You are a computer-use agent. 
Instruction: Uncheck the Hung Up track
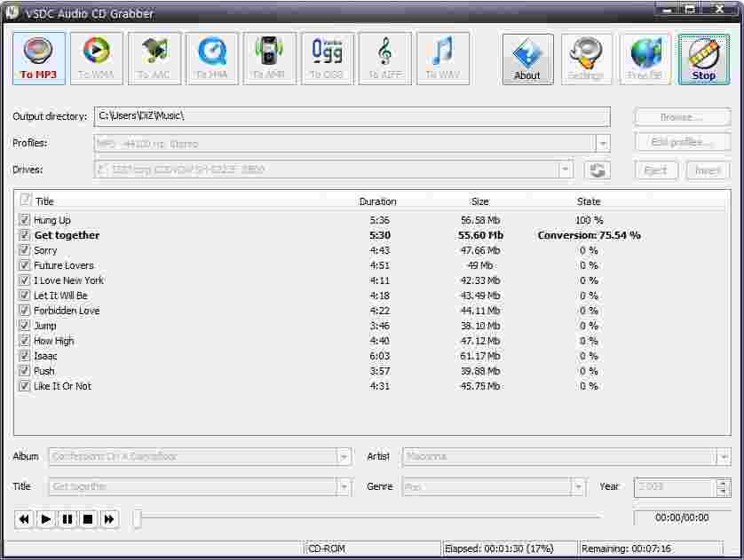pyautogui.click(x=25, y=220)
